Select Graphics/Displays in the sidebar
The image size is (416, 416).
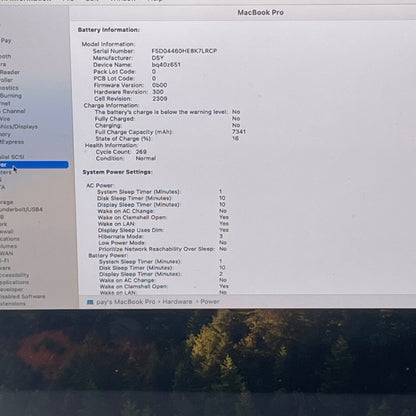coord(19,127)
